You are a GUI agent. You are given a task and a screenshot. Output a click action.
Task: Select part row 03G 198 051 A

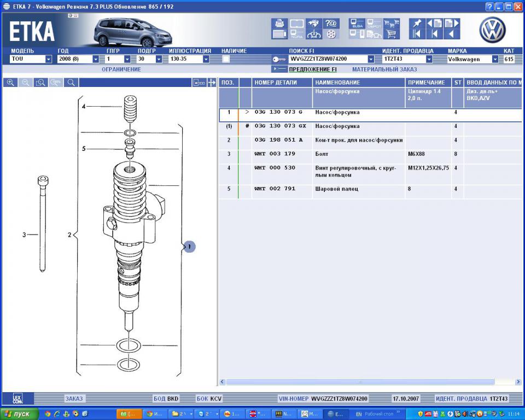point(370,143)
